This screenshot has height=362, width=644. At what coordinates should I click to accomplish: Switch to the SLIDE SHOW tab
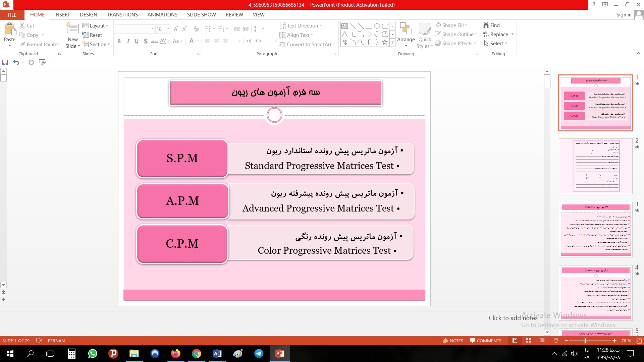(x=201, y=14)
